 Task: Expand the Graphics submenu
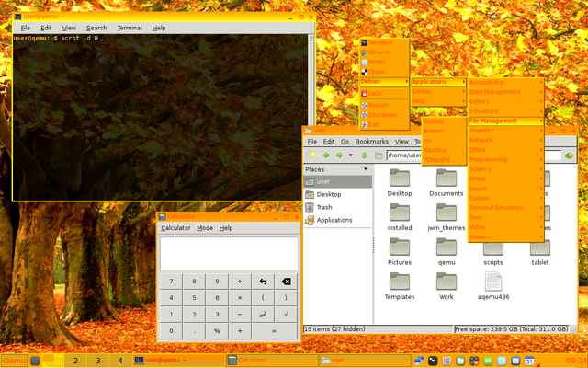click(x=505, y=131)
